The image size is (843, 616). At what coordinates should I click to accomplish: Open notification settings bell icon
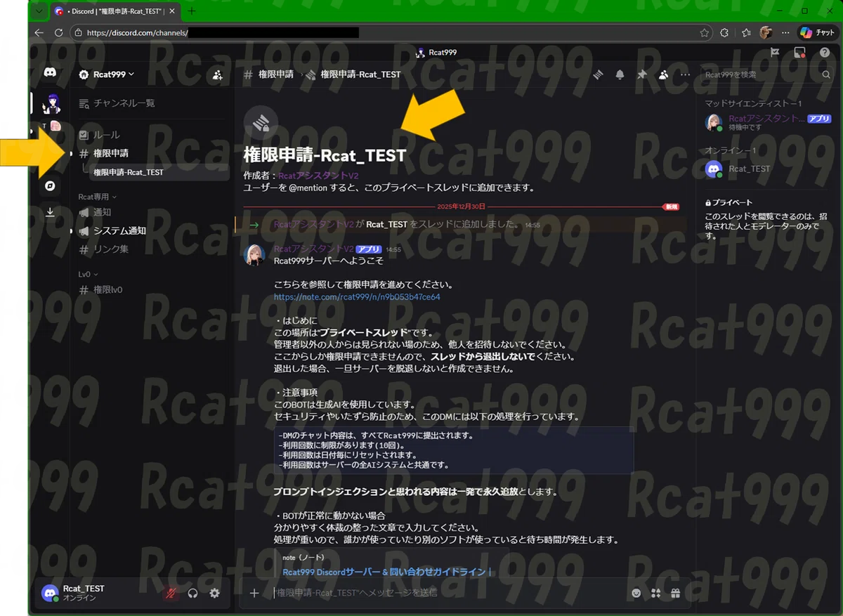pyautogui.click(x=620, y=74)
